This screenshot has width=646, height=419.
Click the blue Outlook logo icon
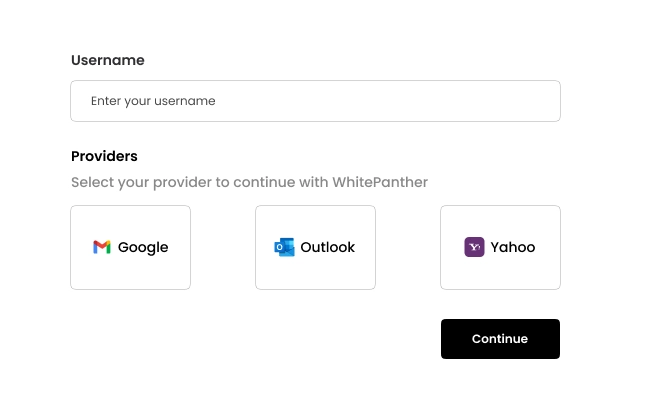284,247
